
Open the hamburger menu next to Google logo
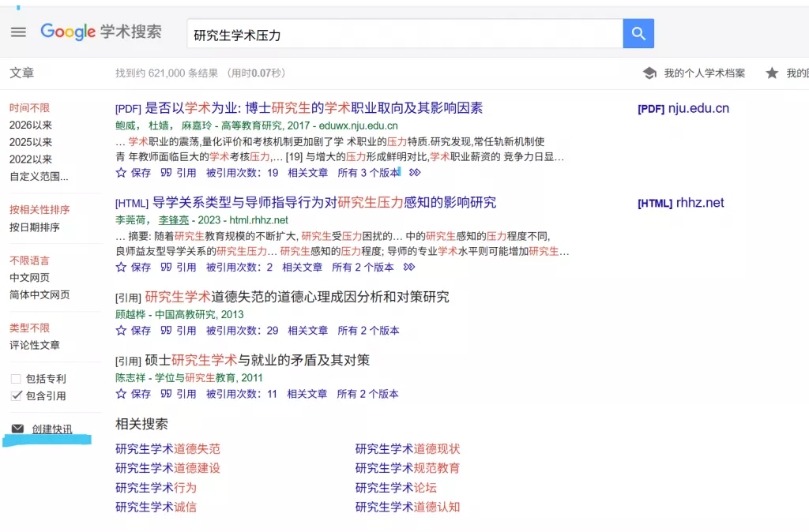coord(18,32)
